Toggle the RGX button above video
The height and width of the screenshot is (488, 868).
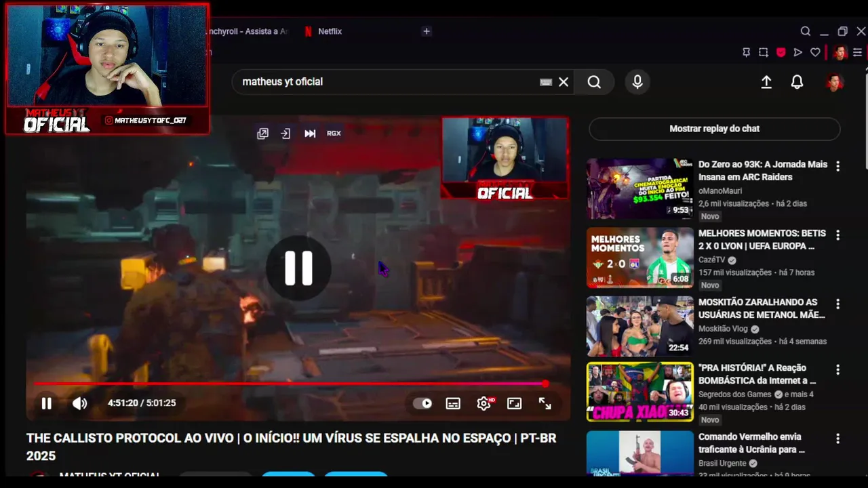point(334,134)
